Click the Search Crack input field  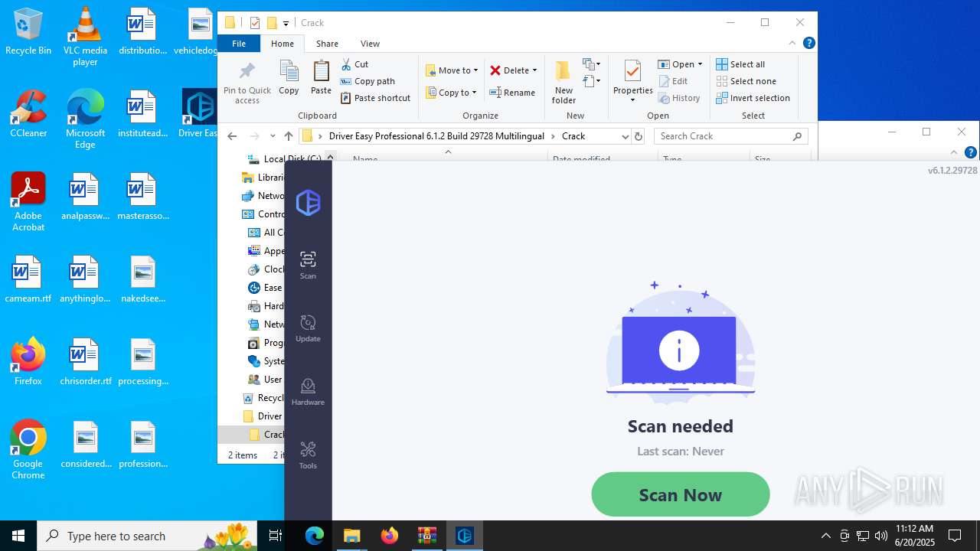731,136
